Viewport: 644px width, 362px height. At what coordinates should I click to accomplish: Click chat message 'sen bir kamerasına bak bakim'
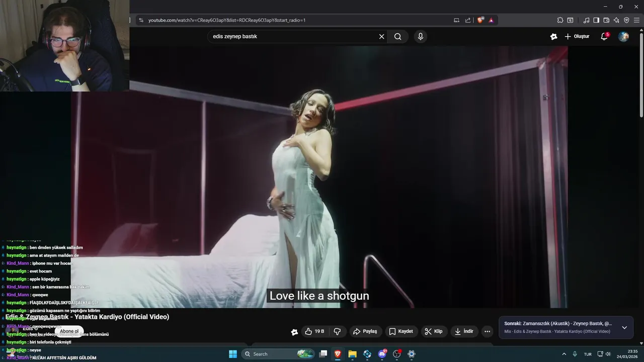[61, 287]
